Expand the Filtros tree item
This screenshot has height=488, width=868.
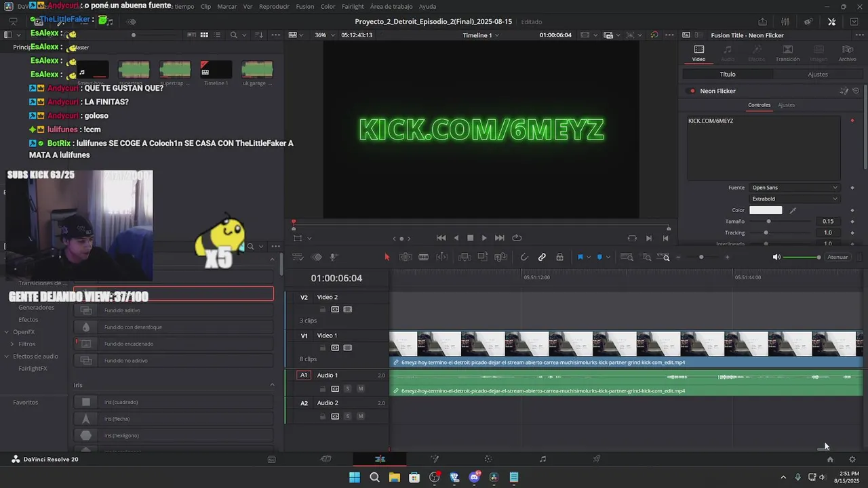[12, 344]
